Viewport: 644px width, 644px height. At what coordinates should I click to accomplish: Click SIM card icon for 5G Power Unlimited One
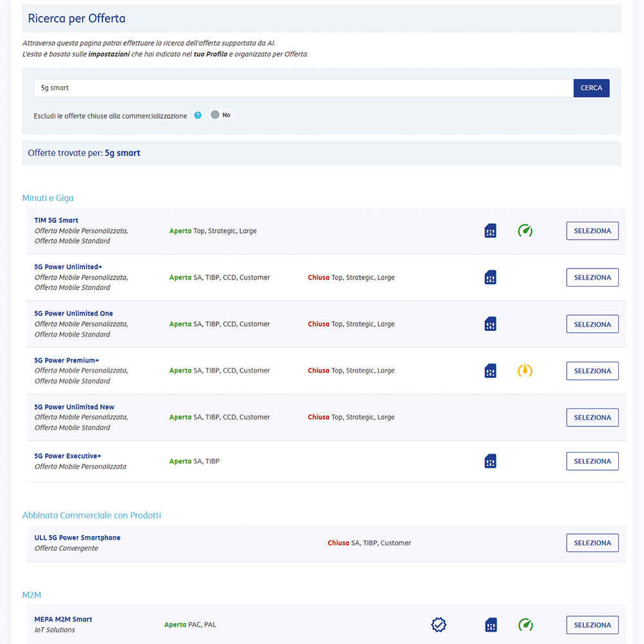point(490,324)
